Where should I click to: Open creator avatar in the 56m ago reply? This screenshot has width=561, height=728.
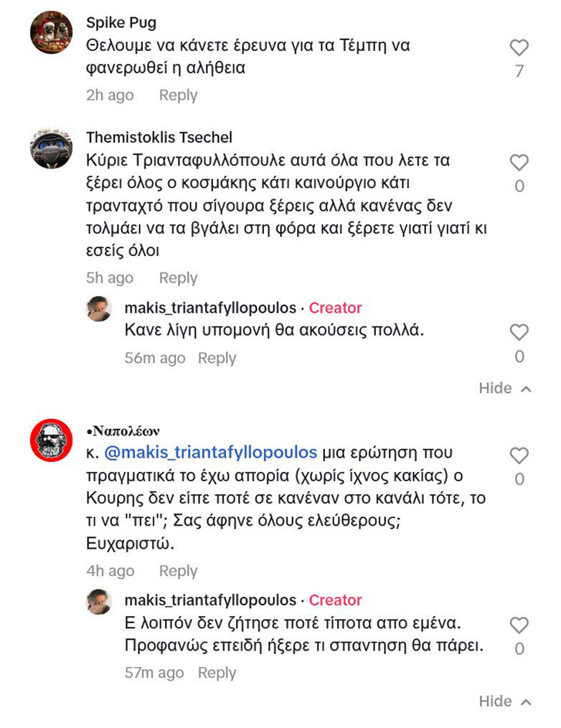point(99,308)
